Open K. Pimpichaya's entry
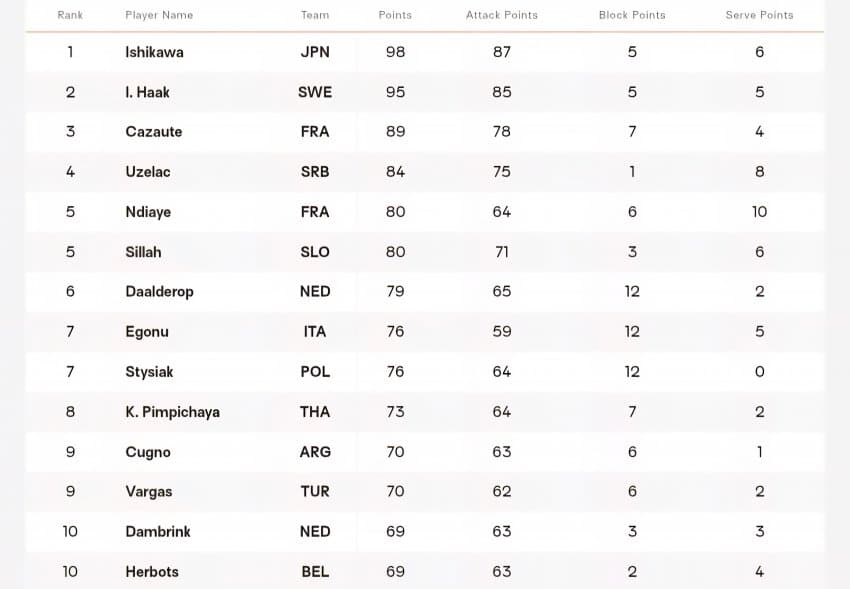The height and width of the screenshot is (589, 850). coord(172,412)
